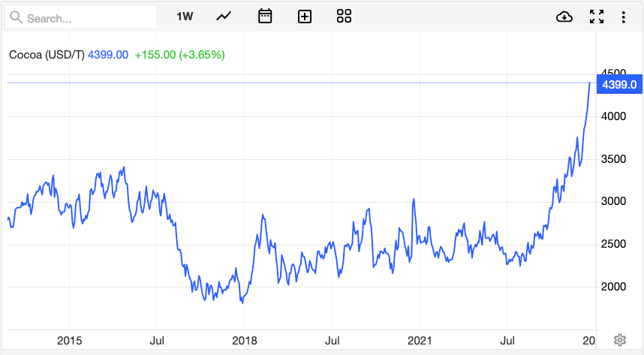Image resolution: width=644 pixels, height=355 pixels.
Task: Click the 4000 price axis label
Action: [614, 116]
